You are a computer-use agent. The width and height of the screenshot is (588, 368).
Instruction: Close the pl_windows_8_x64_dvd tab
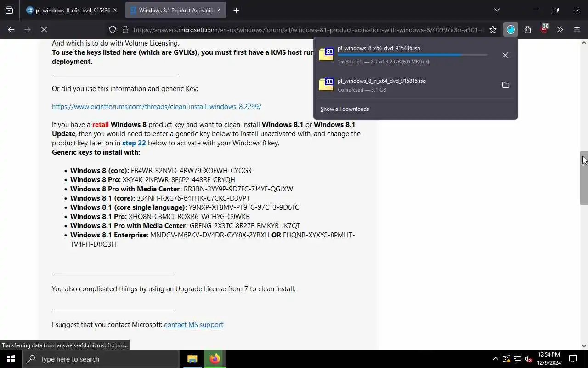click(115, 10)
